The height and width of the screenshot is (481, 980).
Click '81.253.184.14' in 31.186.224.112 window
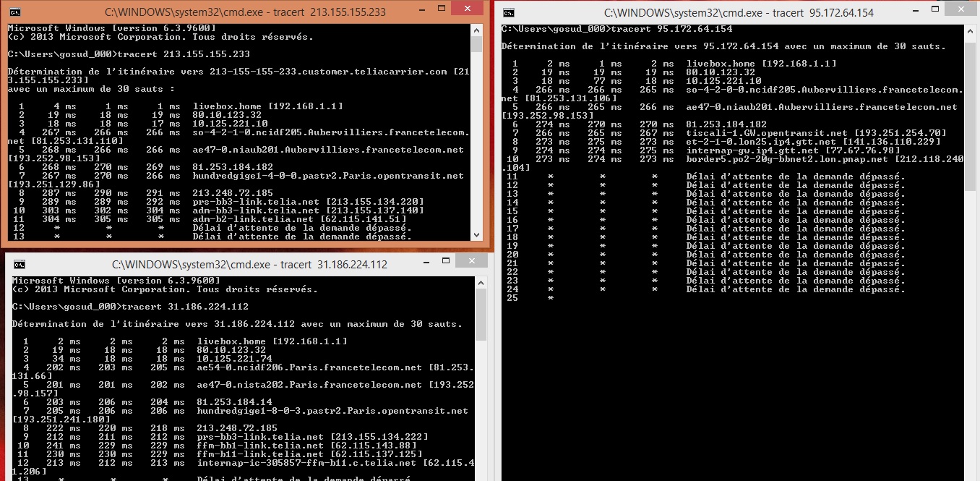point(234,402)
